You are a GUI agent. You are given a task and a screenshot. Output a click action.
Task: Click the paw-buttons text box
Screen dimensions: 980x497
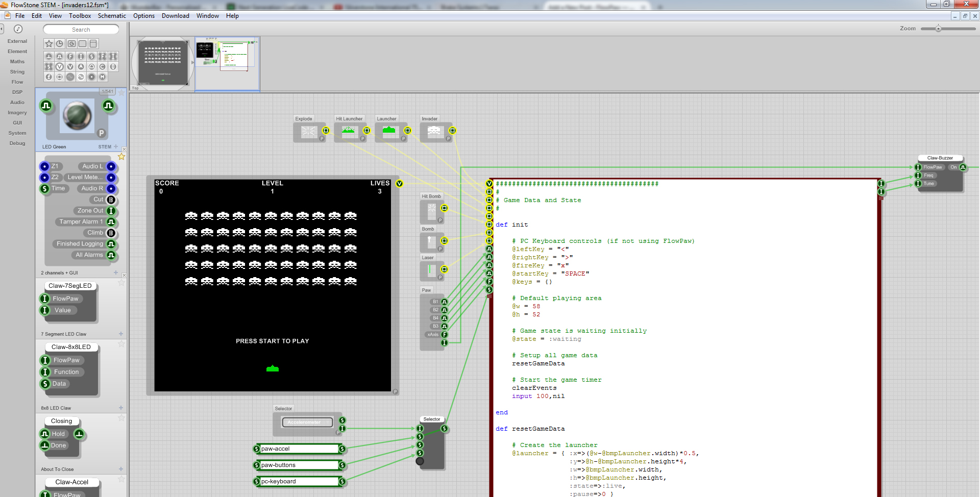299,465
